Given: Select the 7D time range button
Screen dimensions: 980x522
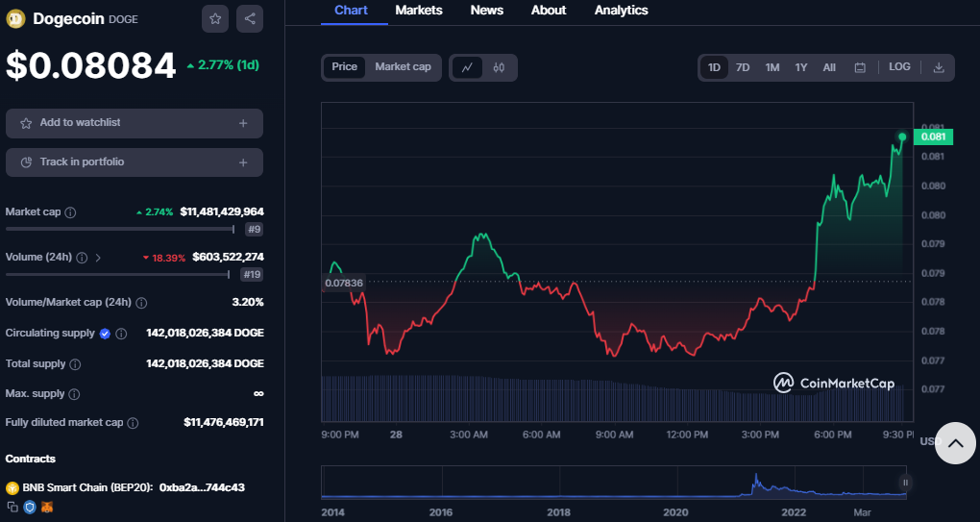Looking at the screenshot, I should tap(743, 67).
